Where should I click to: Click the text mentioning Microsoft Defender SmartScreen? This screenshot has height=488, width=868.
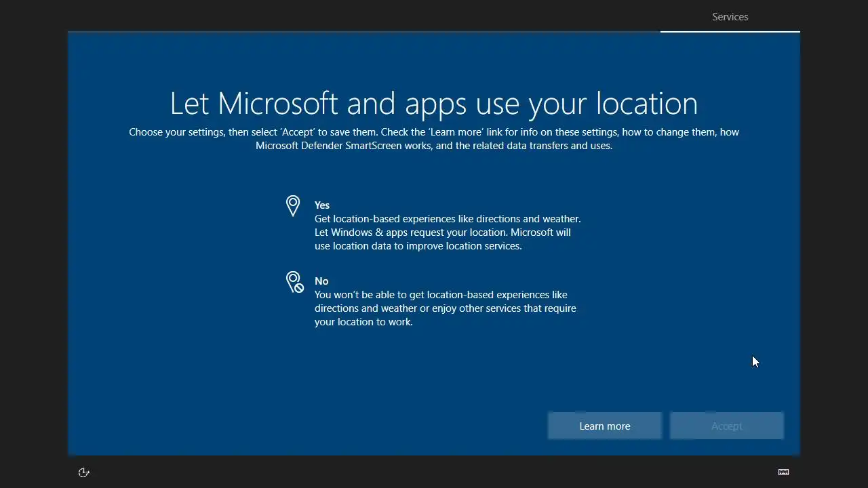[434, 146]
